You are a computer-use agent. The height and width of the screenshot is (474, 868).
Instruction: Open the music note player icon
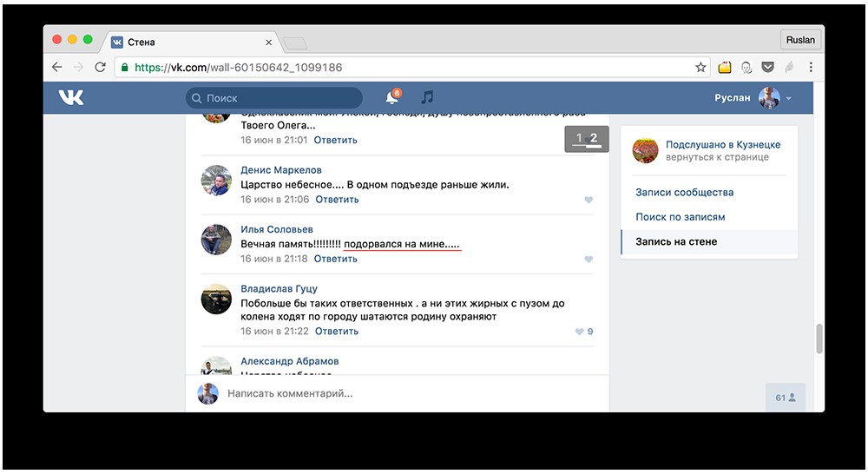coord(427,97)
